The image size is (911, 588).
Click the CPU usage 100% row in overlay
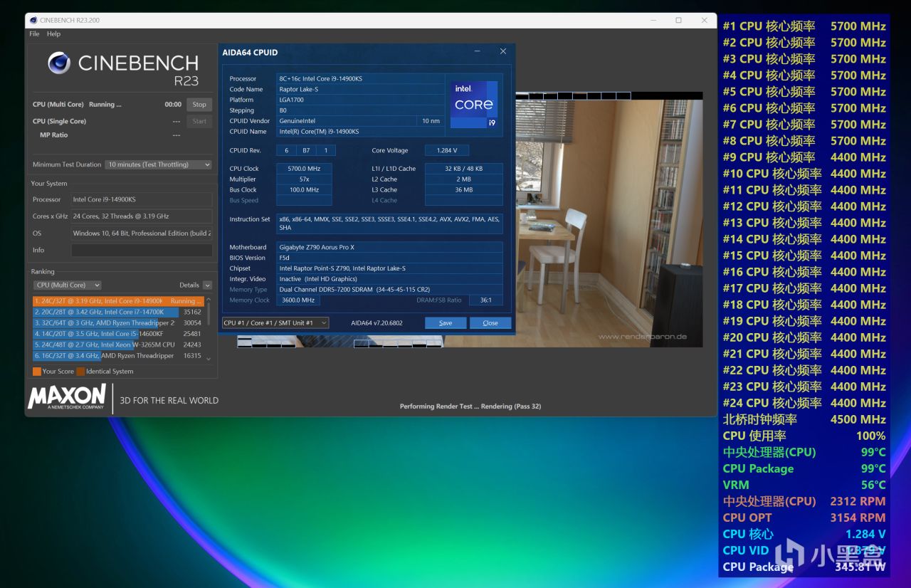804,436
